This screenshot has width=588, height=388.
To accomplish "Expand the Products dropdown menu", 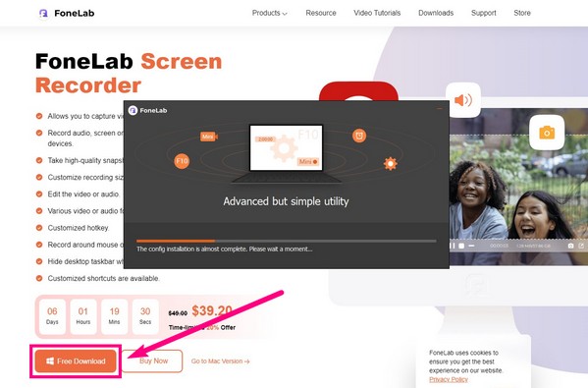I will coord(269,13).
